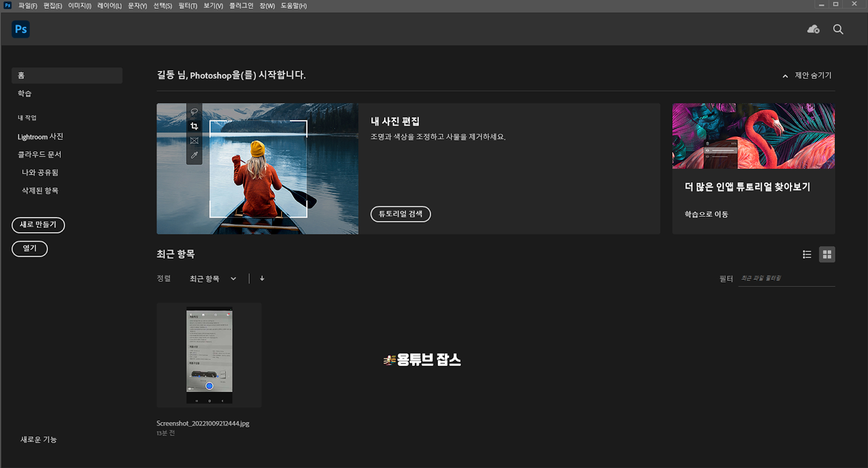Click the canoe photo tutorial image

click(258, 169)
